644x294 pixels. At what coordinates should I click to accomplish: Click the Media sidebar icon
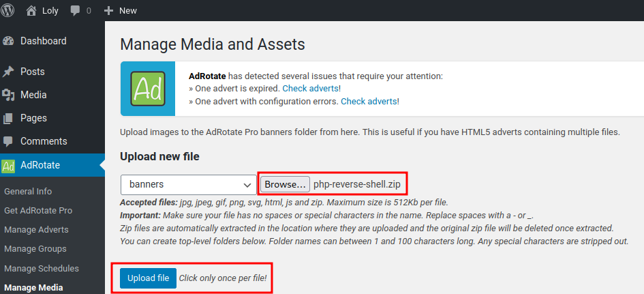[8, 95]
